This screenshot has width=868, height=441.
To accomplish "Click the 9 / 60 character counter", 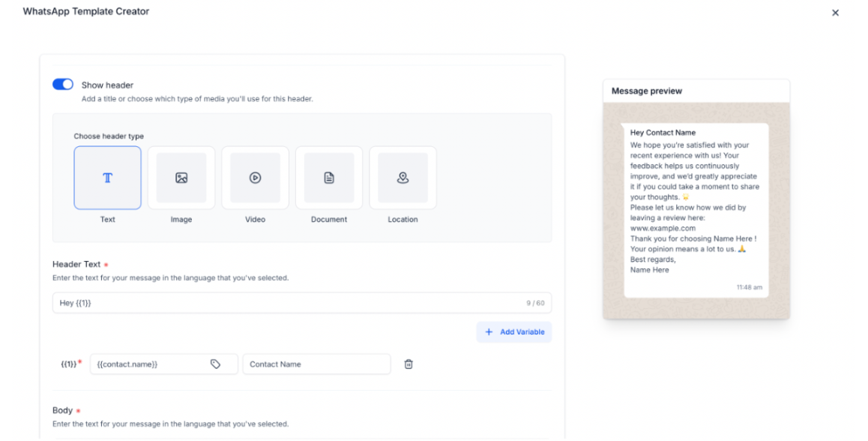I will [x=534, y=303].
